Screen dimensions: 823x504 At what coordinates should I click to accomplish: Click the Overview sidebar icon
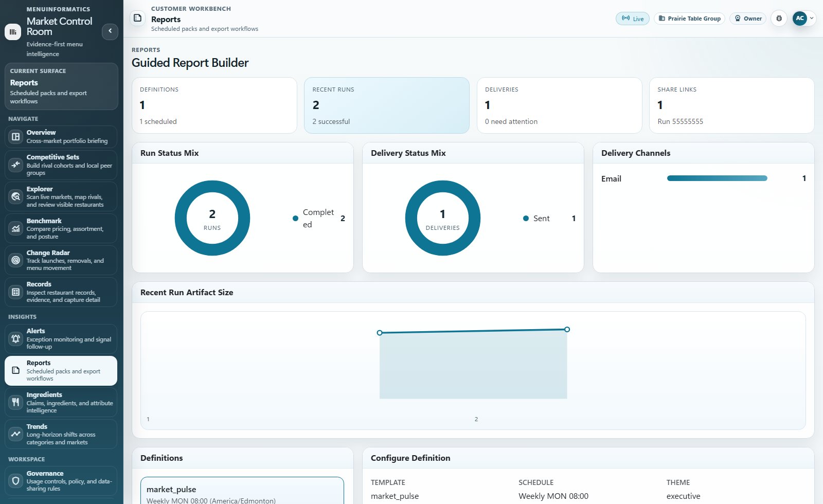16,137
